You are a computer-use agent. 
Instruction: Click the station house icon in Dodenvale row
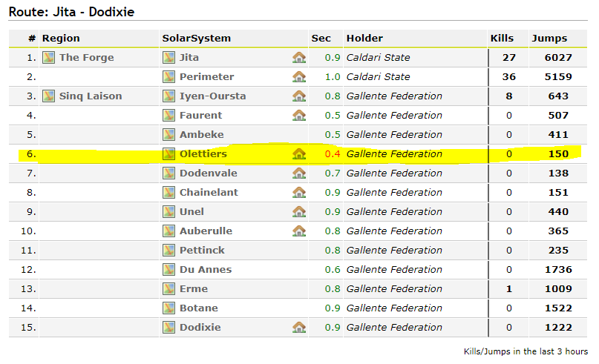(x=299, y=173)
